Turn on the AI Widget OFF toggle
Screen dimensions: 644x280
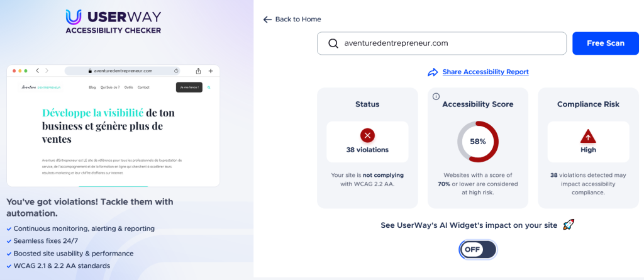tap(478, 250)
